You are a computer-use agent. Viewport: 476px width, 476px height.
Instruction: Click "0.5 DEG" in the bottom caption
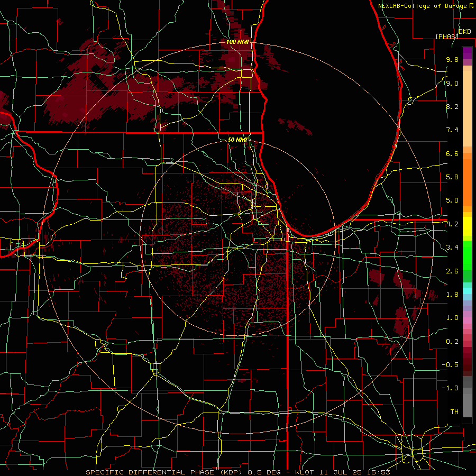(x=263, y=472)
